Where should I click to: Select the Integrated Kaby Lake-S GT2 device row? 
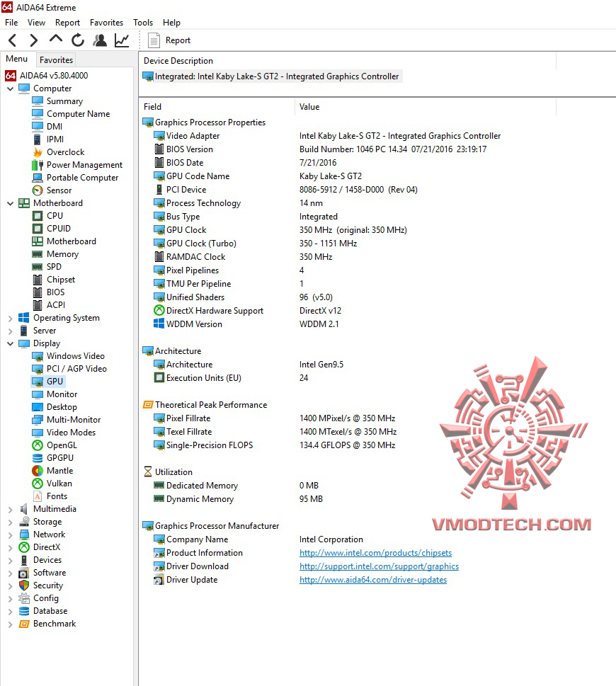pyautogui.click(x=271, y=76)
